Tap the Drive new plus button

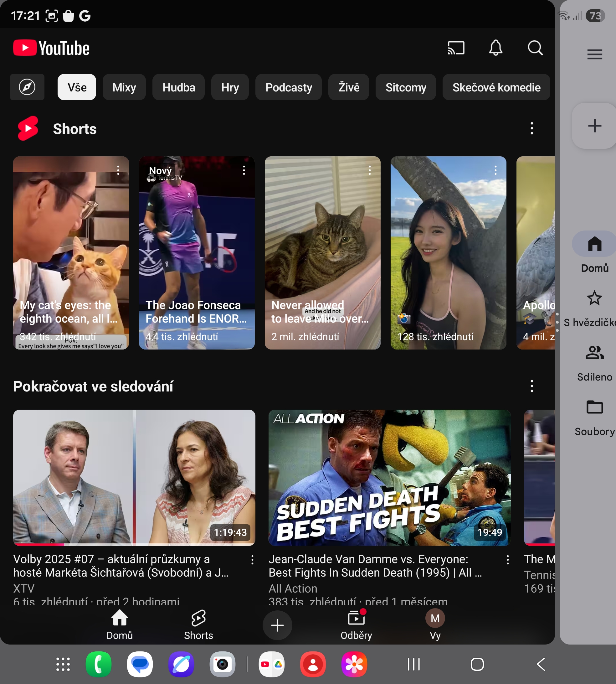tap(594, 126)
